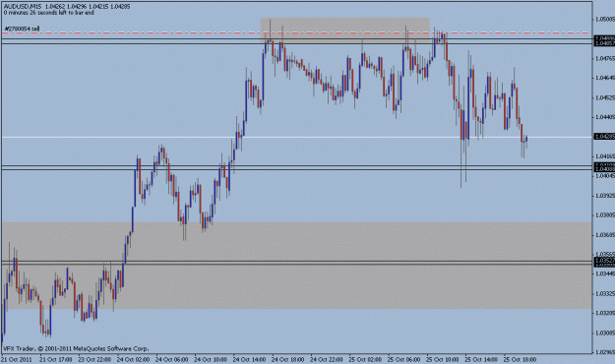Image resolution: width=615 pixels, height=364 pixels.
Task: Click the 1.04165 price scale label
Action: point(605,156)
